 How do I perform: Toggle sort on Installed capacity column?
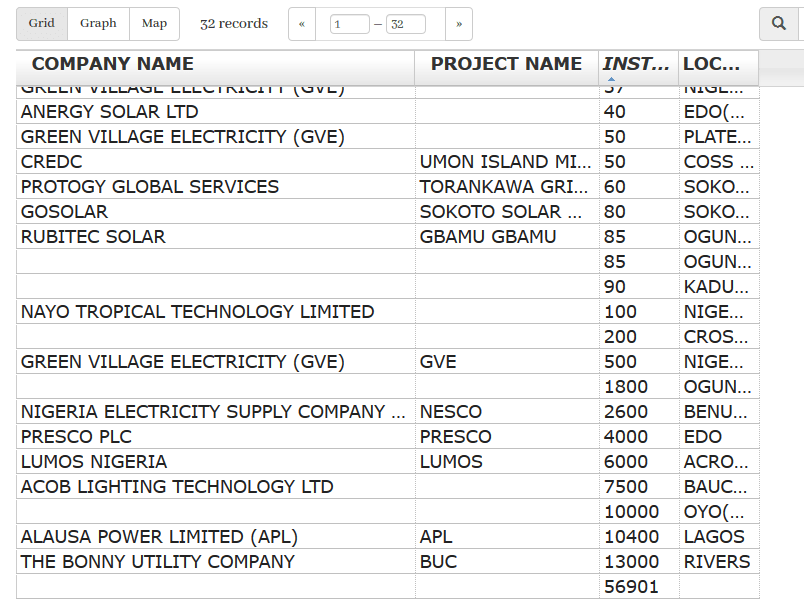click(x=637, y=64)
